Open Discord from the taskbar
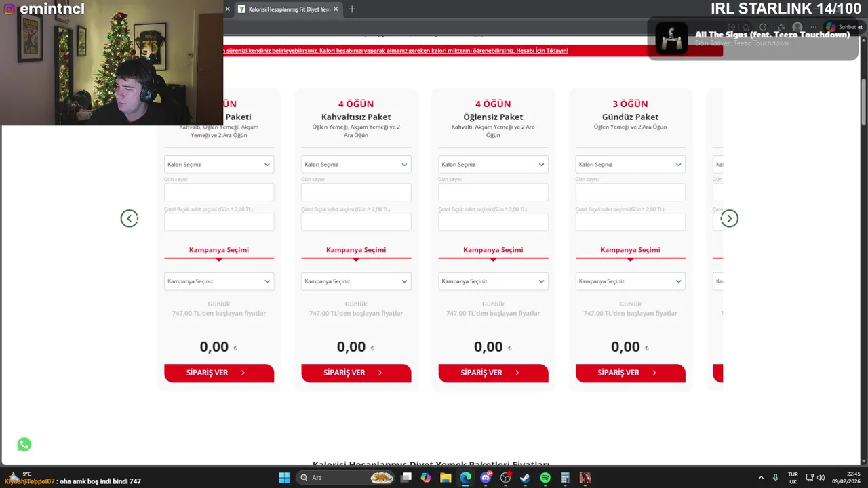The image size is (868, 488). coord(486,478)
